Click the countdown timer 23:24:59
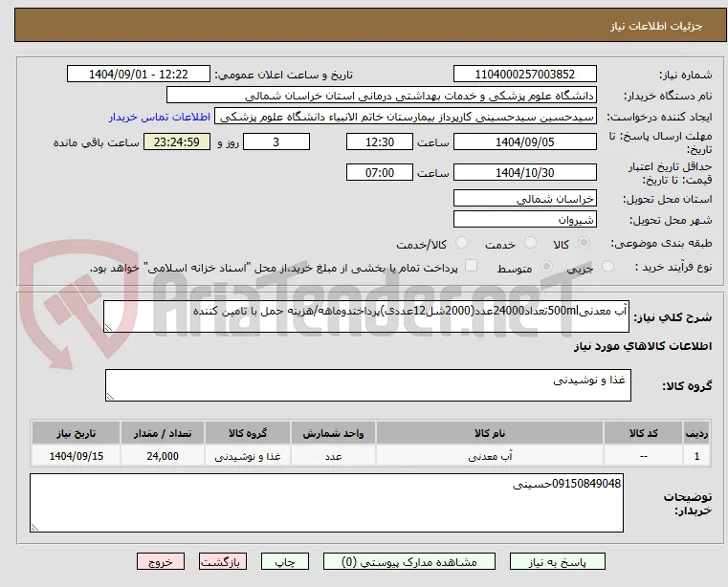Image resolution: width=728 pixels, height=587 pixels. [176, 142]
